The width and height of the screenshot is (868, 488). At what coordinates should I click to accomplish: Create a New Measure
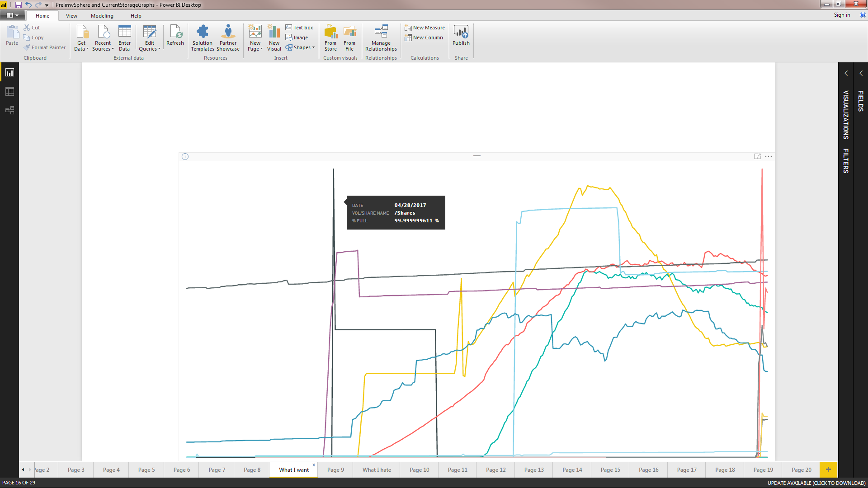425,28
